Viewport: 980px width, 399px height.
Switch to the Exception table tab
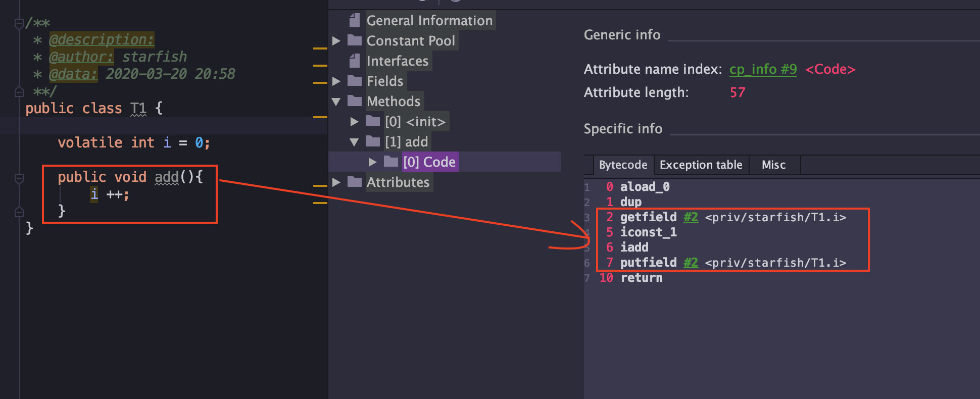click(701, 165)
